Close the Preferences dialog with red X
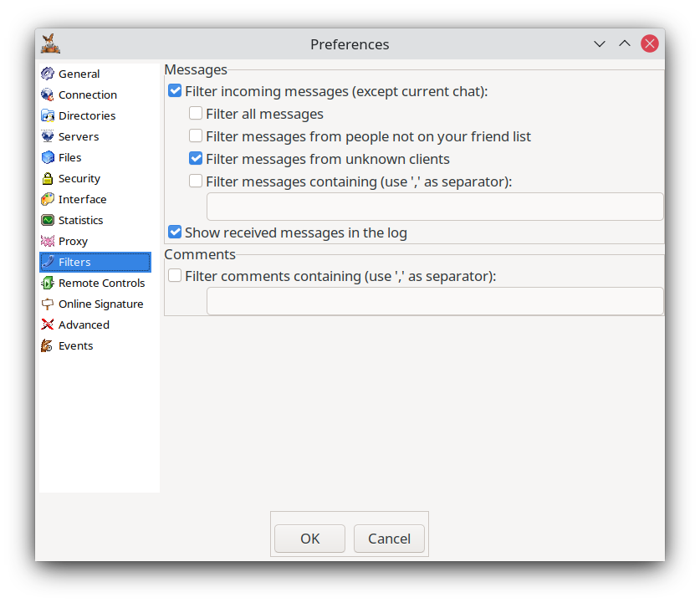This screenshot has width=700, height=603. [x=650, y=43]
